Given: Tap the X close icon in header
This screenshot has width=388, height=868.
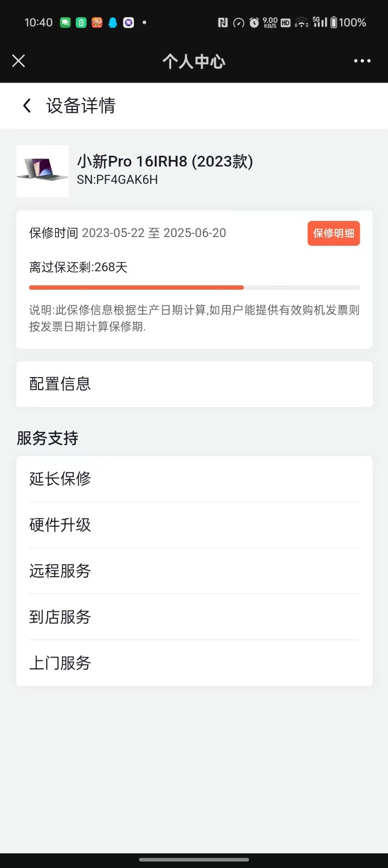Looking at the screenshot, I should click(x=18, y=61).
